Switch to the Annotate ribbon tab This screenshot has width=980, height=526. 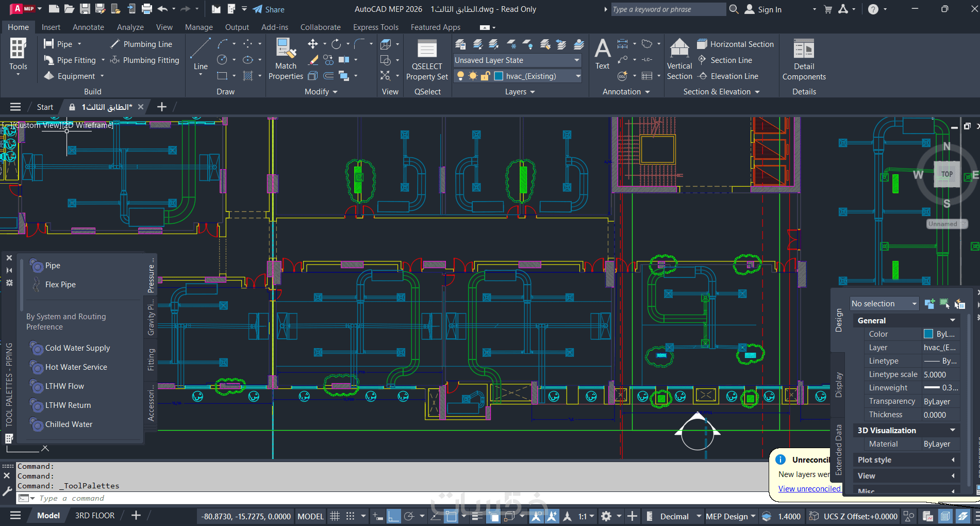coord(88,27)
